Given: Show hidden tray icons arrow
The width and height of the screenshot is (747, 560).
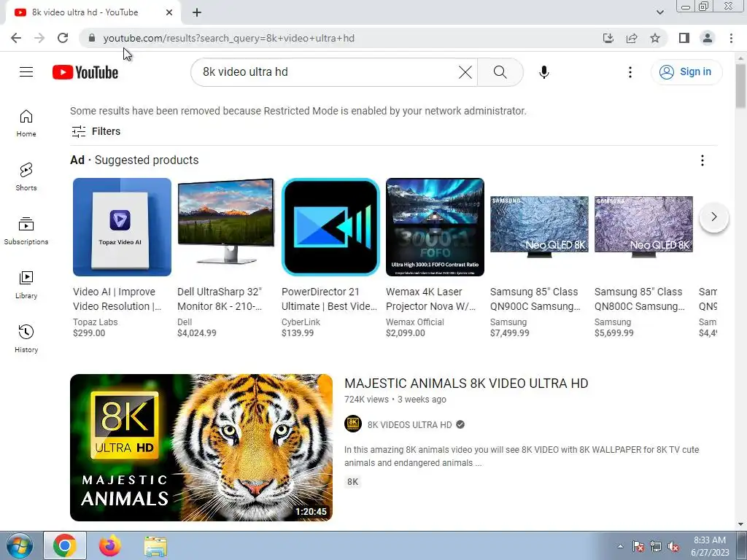Looking at the screenshot, I should 620,547.
